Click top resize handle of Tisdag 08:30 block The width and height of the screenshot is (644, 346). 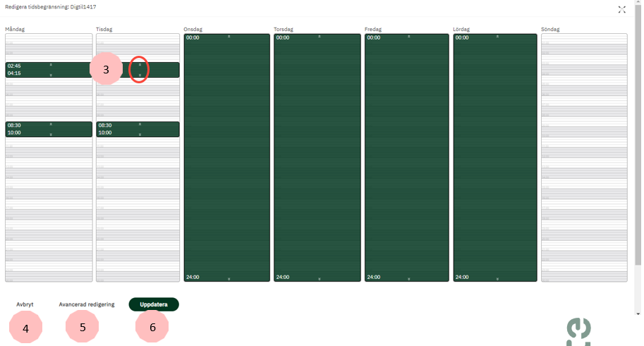(x=140, y=124)
